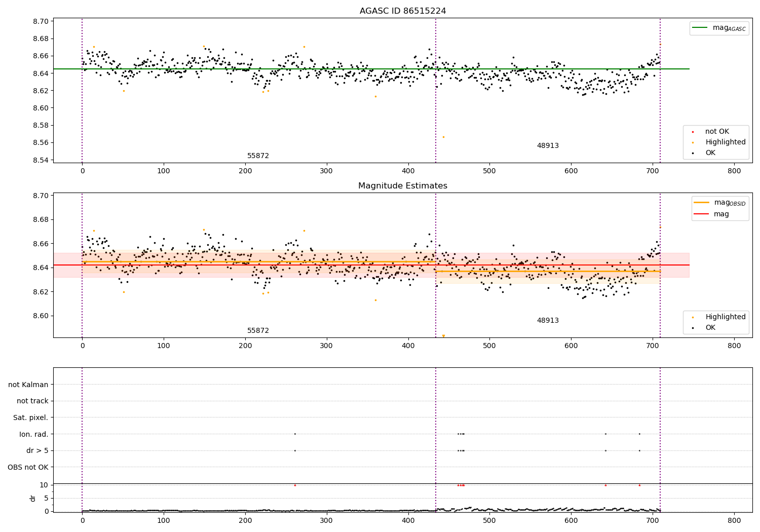
Task: Click the red line sample beside "mag" legend entry
Action: tap(701, 214)
